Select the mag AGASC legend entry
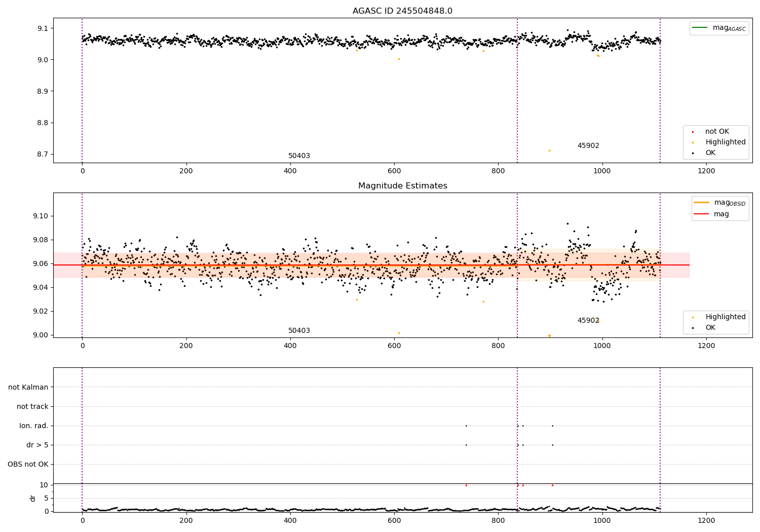760x532 pixels. [719, 28]
